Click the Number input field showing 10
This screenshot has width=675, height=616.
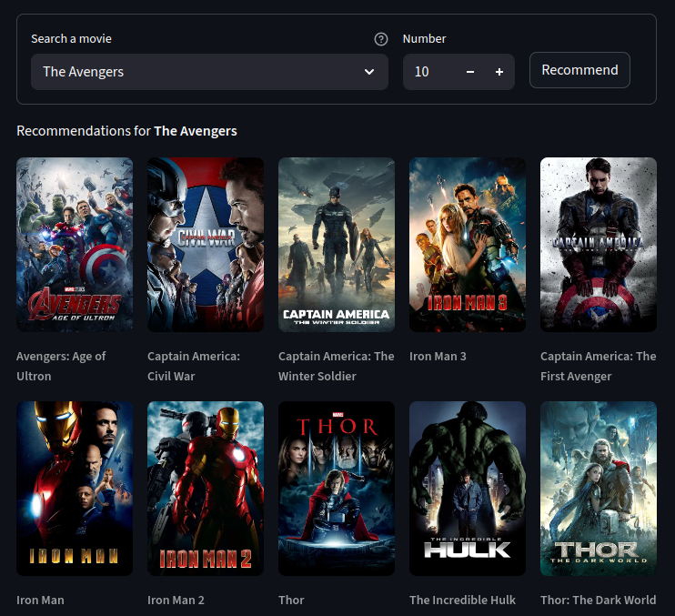click(x=429, y=72)
